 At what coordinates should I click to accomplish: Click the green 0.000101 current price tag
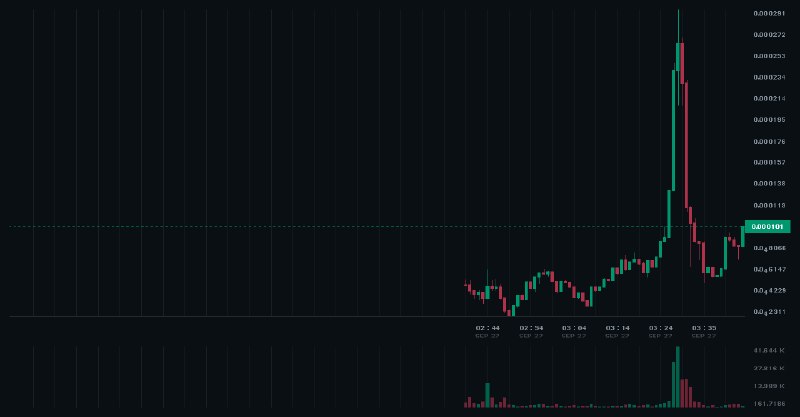click(x=767, y=227)
